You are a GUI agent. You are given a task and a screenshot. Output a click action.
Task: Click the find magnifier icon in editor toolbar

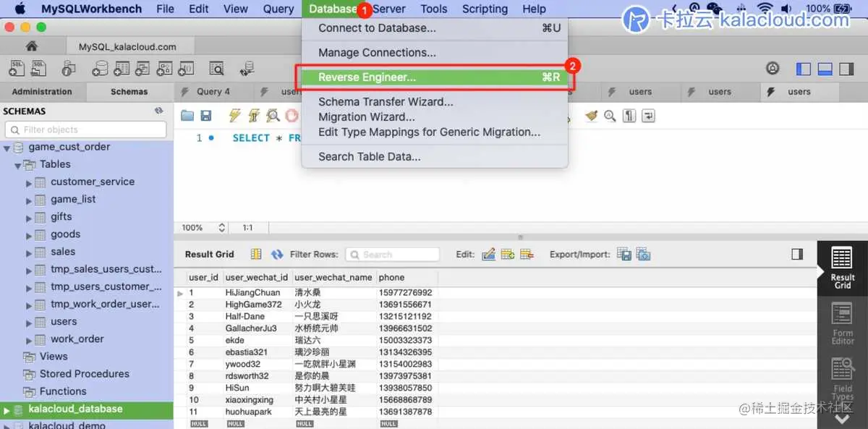pyautogui.click(x=610, y=116)
